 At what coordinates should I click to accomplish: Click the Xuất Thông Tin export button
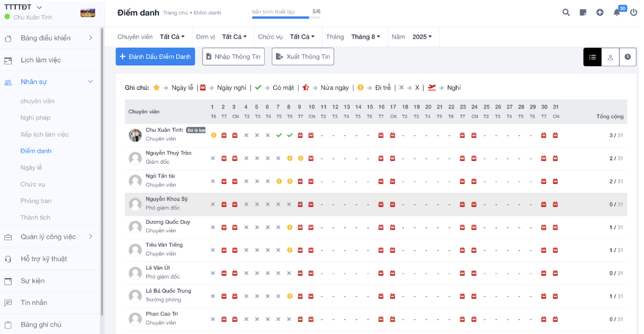[303, 56]
